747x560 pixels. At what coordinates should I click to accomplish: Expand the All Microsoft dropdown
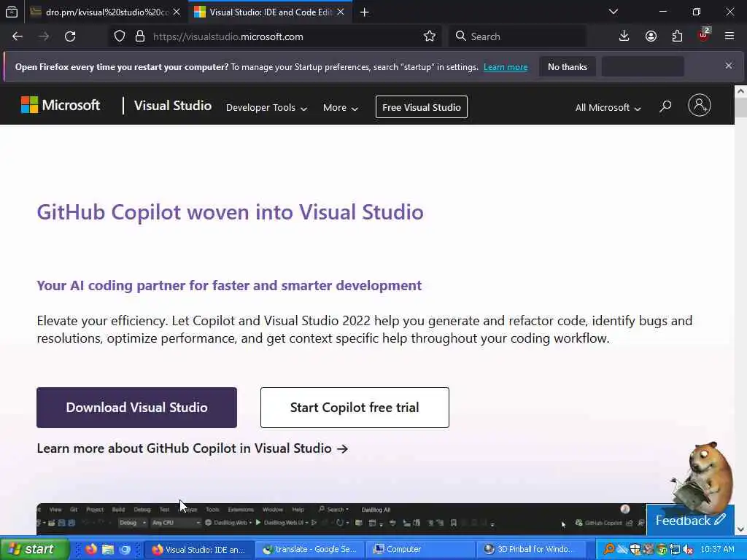coord(608,108)
